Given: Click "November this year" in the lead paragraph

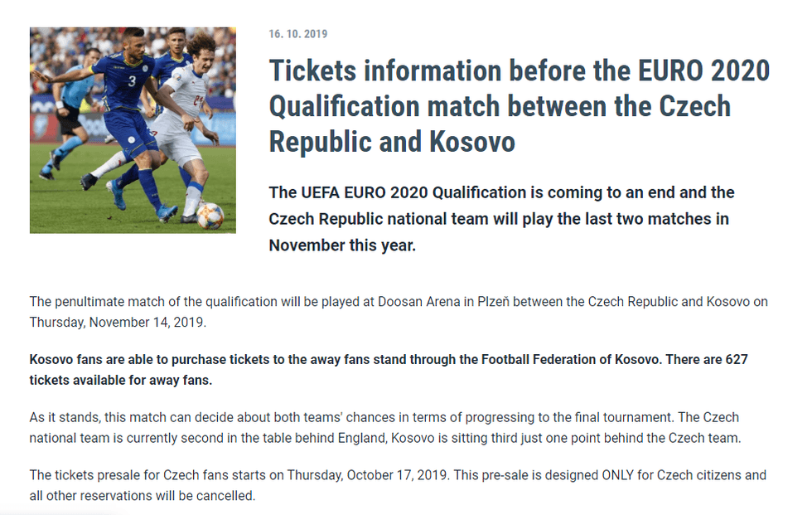Looking at the screenshot, I should 341,245.
